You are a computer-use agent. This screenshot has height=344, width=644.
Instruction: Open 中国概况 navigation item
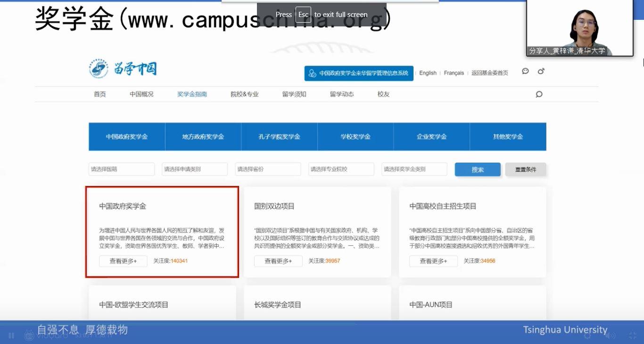click(142, 94)
